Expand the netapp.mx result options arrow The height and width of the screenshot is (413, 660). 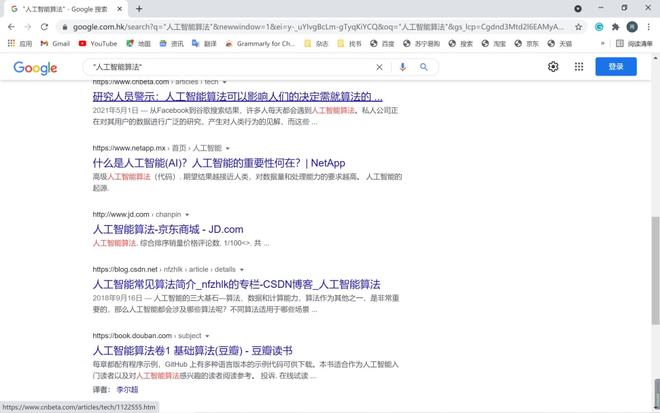(x=228, y=148)
